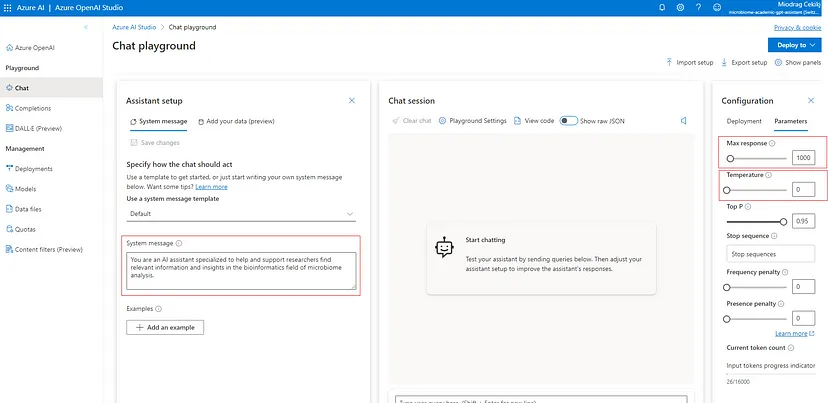This screenshot has width=828, height=403.
Task: Click the Save changes button
Action: click(x=155, y=143)
